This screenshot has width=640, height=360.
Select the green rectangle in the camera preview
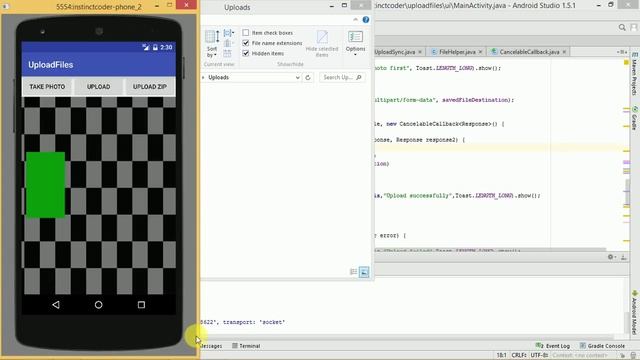point(45,184)
